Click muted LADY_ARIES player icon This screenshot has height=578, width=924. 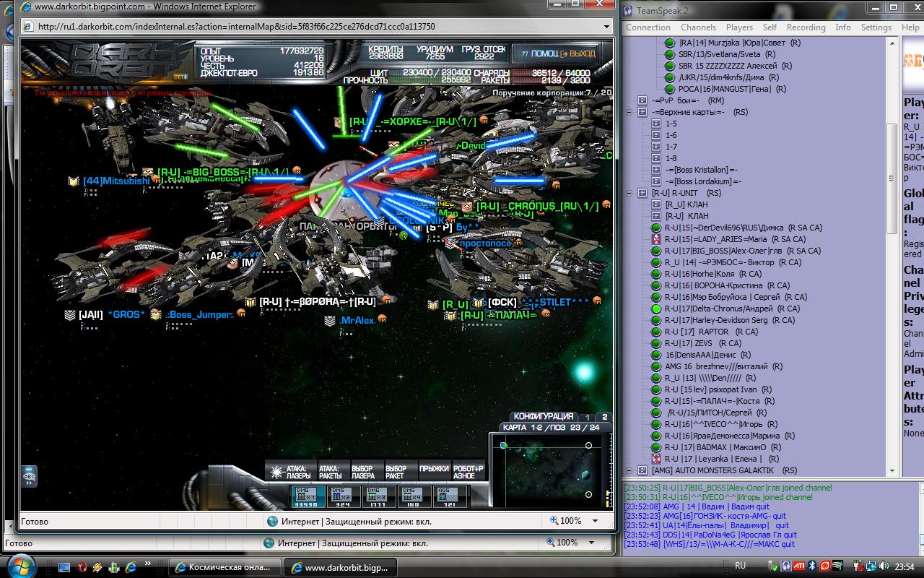(x=656, y=239)
